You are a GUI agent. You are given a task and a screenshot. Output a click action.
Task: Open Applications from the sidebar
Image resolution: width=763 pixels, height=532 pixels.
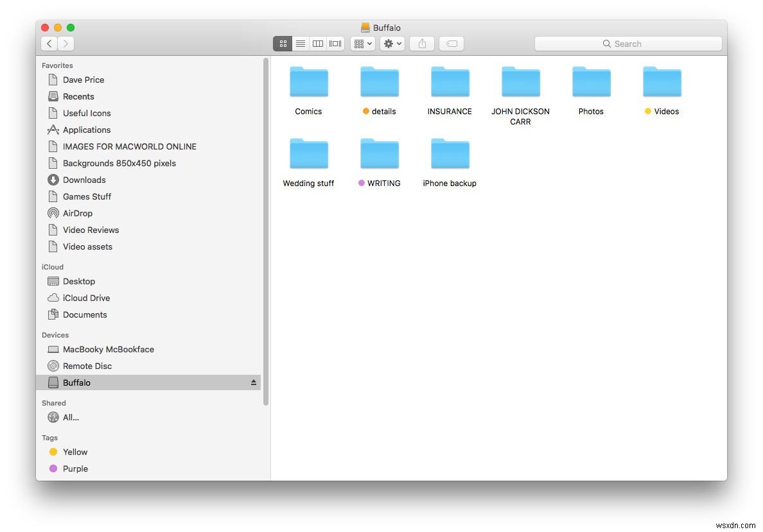coord(87,130)
